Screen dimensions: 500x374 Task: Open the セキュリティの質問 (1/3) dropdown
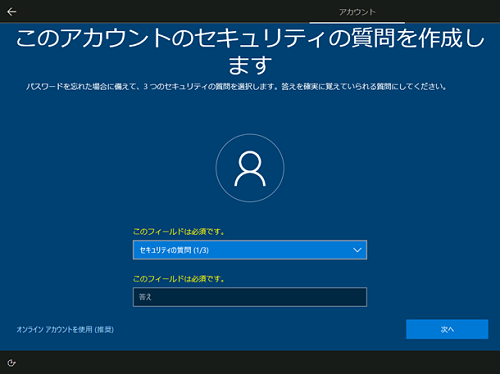(250, 250)
